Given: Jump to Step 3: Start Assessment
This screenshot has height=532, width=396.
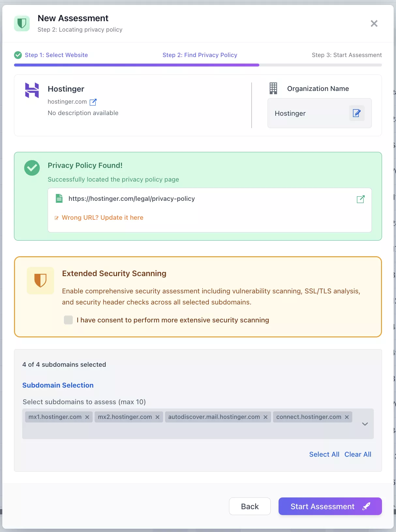Looking at the screenshot, I should point(346,55).
